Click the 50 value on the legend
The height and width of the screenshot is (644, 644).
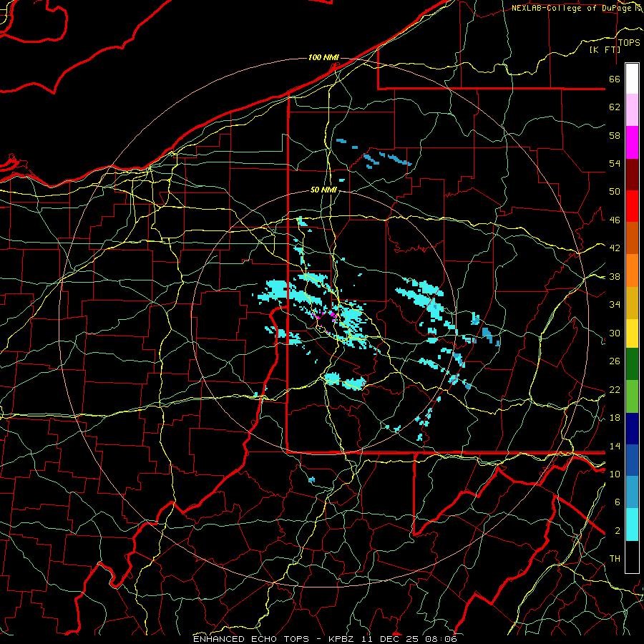click(x=615, y=192)
